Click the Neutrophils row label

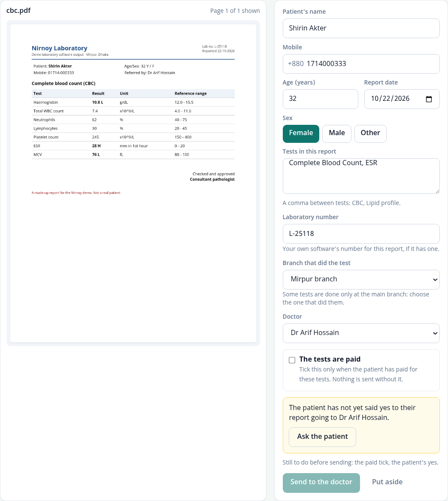click(x=44, y=120)
